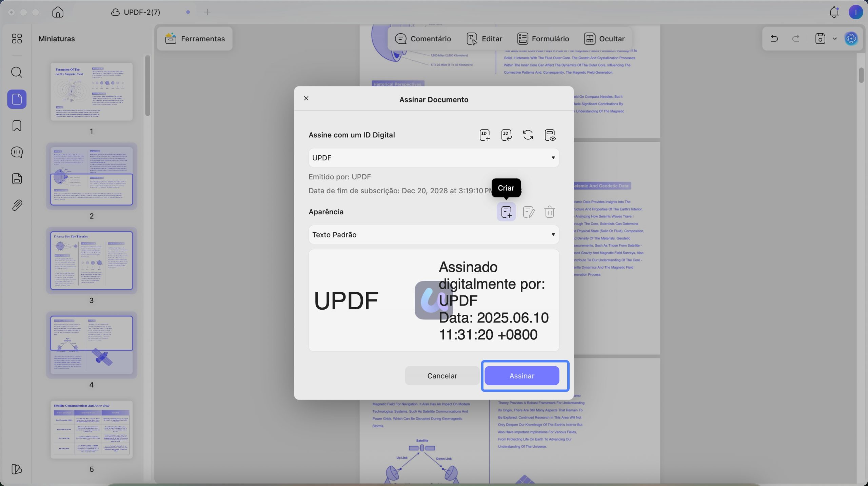868x486 pixels.
Task: Select page 3 thumbnail
Action: tap(92, 260)
